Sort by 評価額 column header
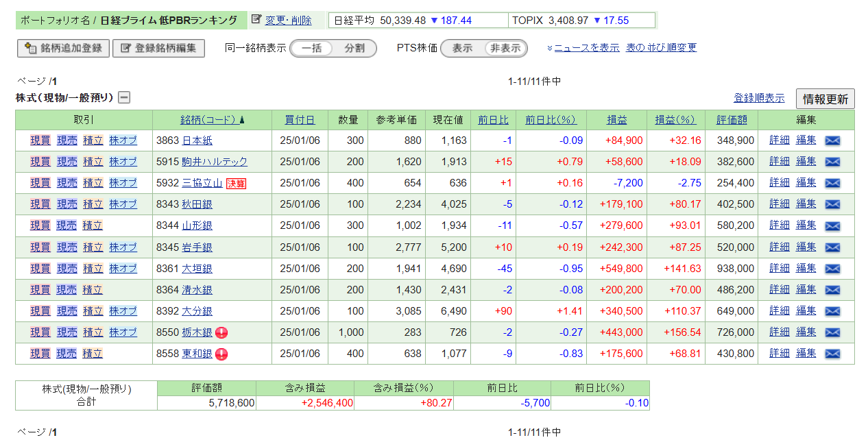Viewport: 868px width, 440px height. point(732,120)
